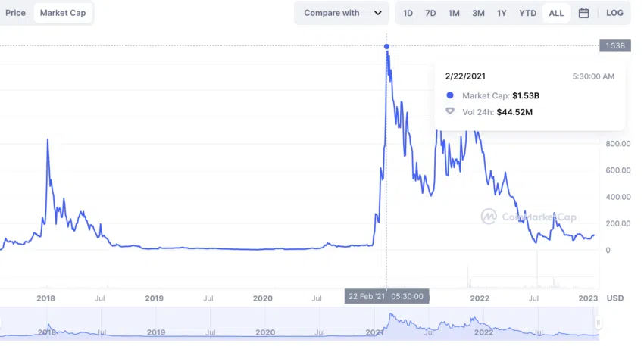The width and height of the screenshot is (644, 346).
Task: Pick the 3M time range
Action: (x=478, y=13)
